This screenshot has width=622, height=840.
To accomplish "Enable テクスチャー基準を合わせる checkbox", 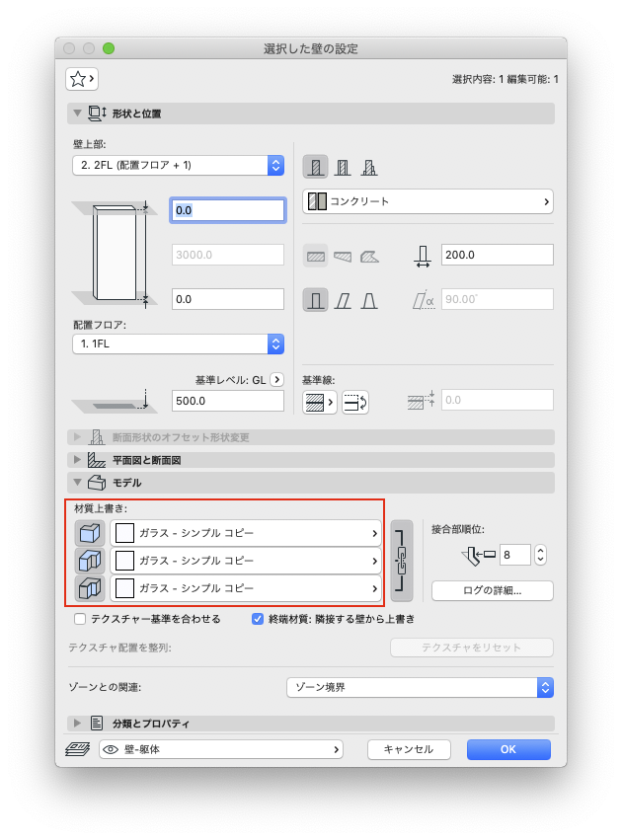I will pyautogui.click(x=80, y=619).
